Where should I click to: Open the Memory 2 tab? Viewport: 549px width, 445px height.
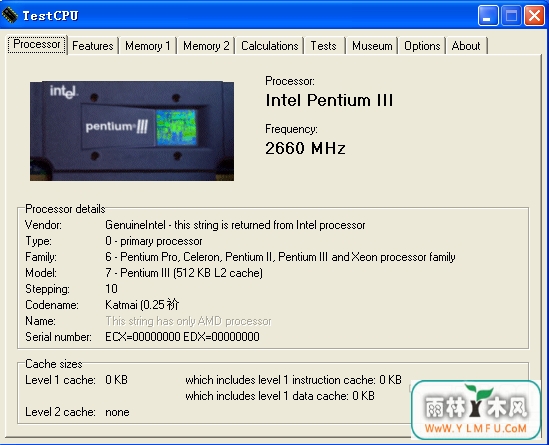click(x=206, y=46)
